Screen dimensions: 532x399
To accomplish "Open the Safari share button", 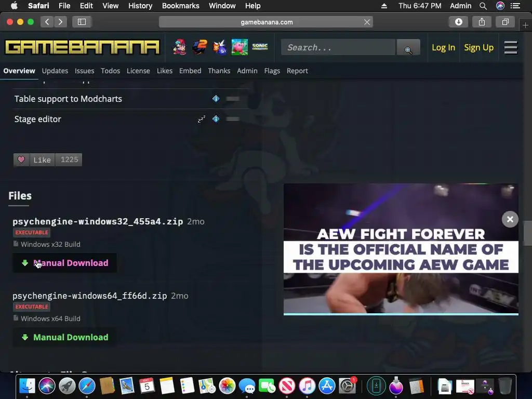I will click(482, 22).
